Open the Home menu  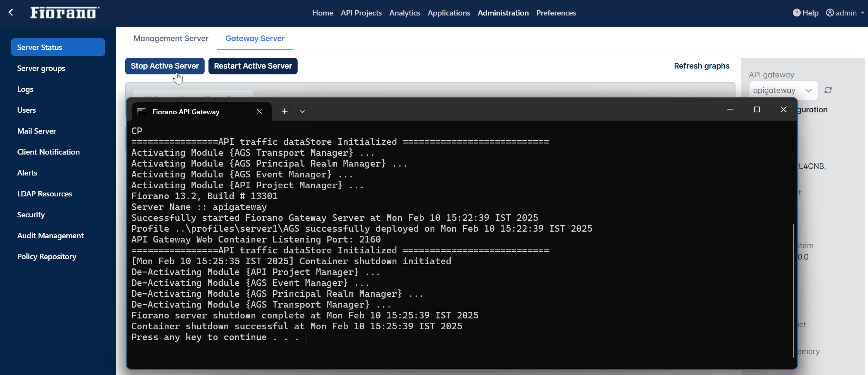323,13
